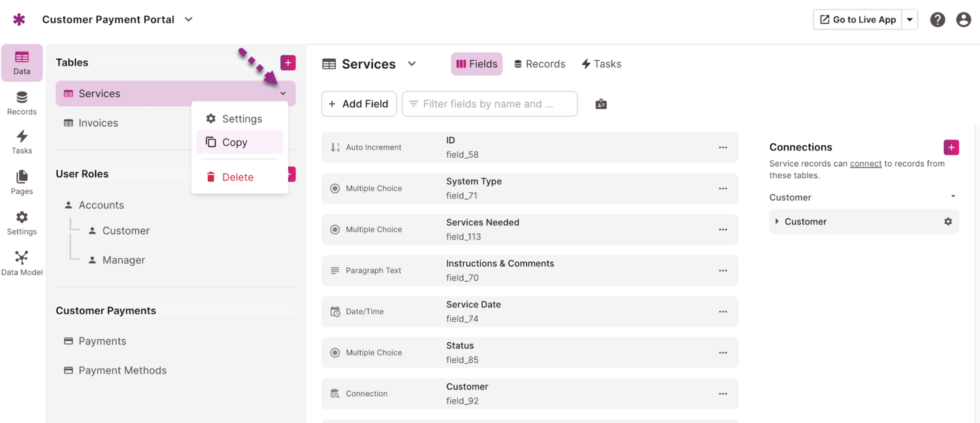Click the ID card icon beside filter
Viewport: 980px width, 423px height.
601,104
